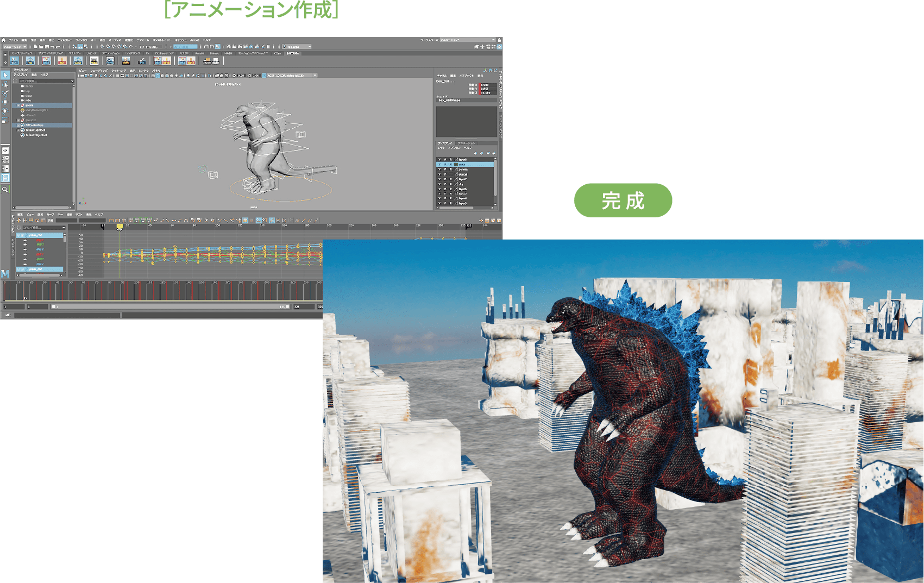
Task: Open レイヤ menu in Layer Editor
Action: (441, 148)
